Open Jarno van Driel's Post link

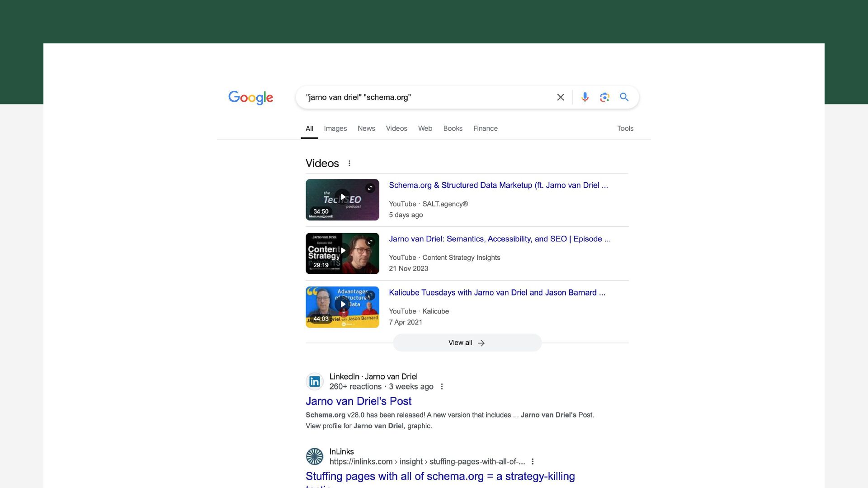pyautogui.click(x=358, y=401)
